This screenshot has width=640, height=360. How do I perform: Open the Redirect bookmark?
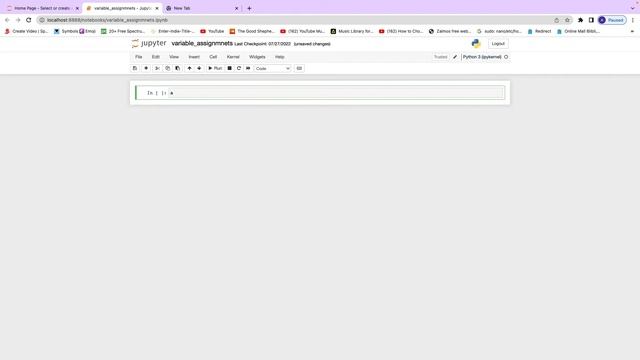[x=539, y=31]
